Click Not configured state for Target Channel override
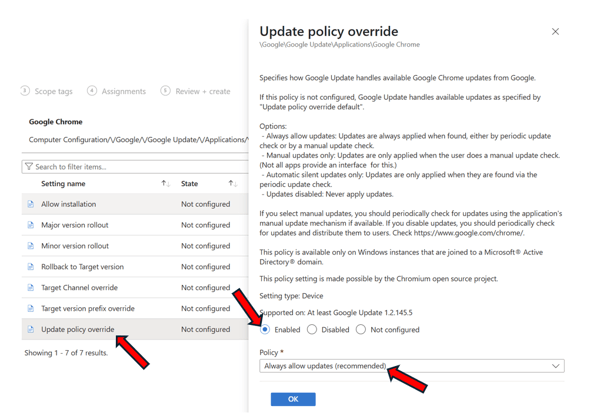The width and height of the screenshot is (600, 413). [x=205, y=287]
